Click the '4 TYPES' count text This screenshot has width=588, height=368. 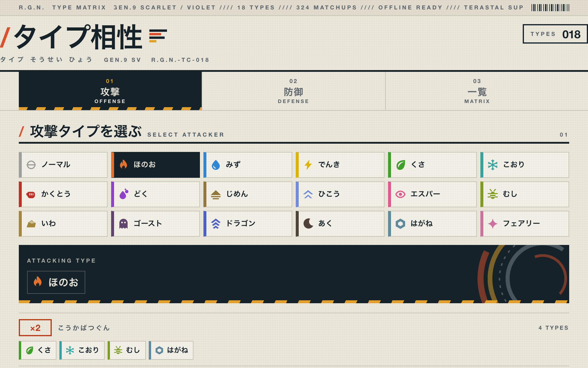click(553, 328)
